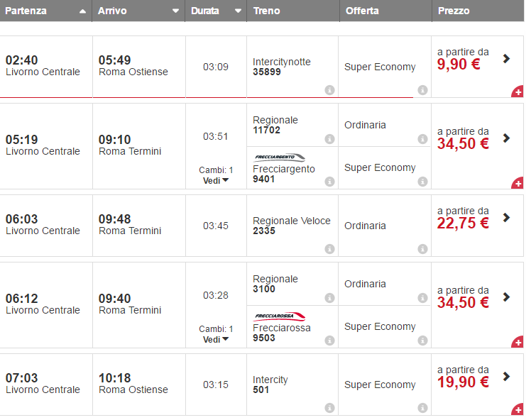Image resolution: width=531 pixels, height=420 pixels.
Task: Open the 07:03 Livorno Centrale departure row
Action: coord(43,384)
